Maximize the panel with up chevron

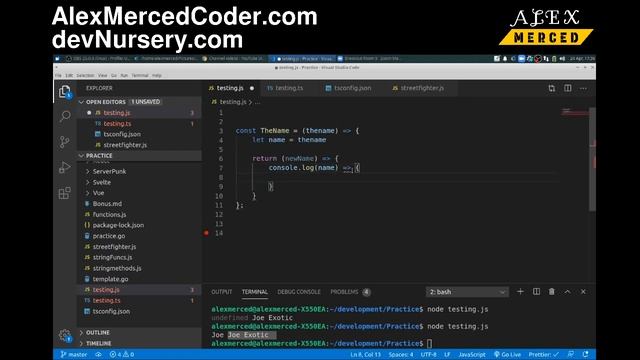point(567,292)
